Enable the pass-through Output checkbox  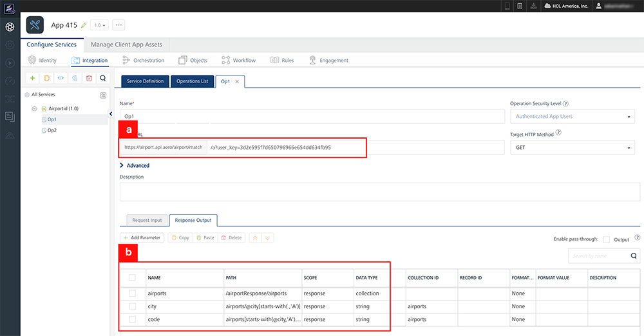tap(606, 239)
